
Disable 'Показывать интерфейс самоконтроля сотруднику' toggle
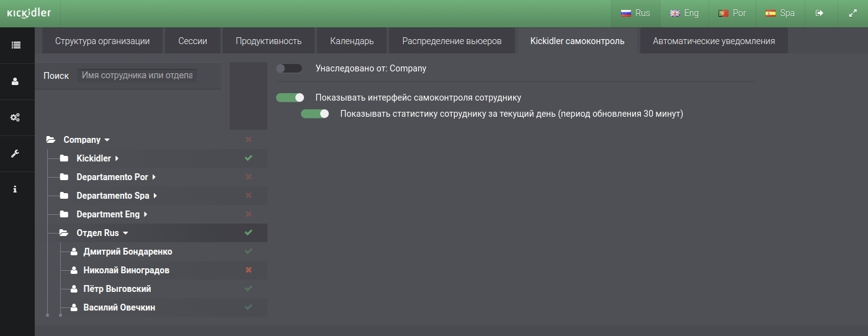(290, 98)
